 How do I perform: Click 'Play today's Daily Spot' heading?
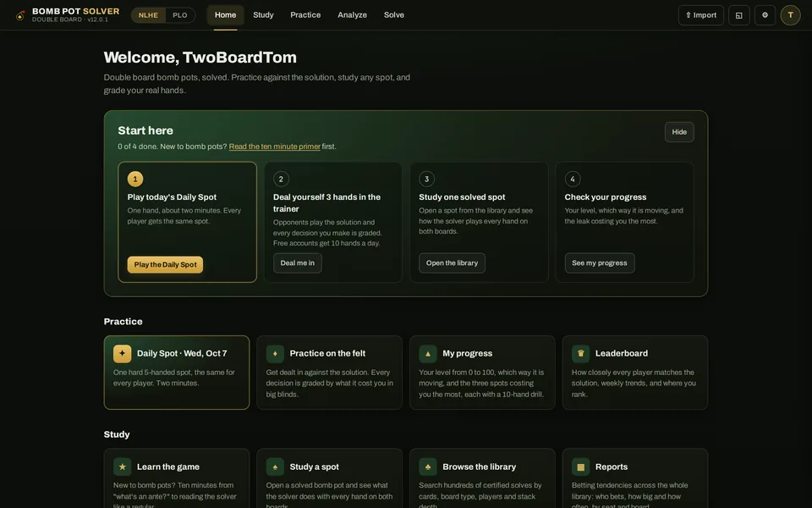point(172,197)
